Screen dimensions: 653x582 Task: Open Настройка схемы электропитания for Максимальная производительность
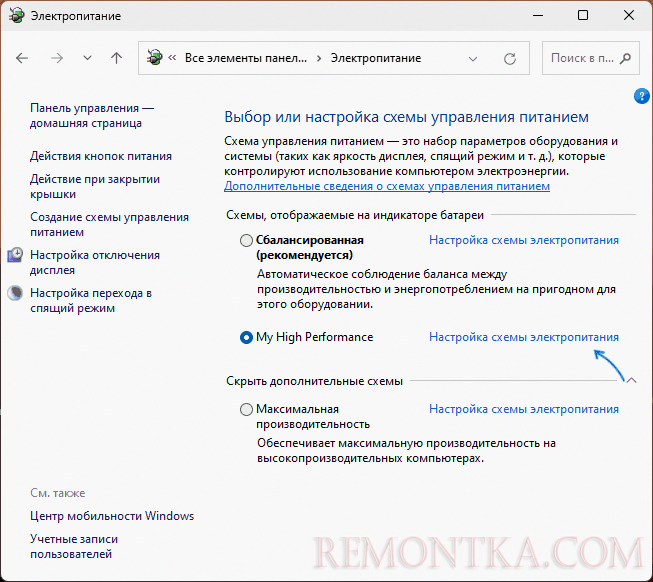524,409
